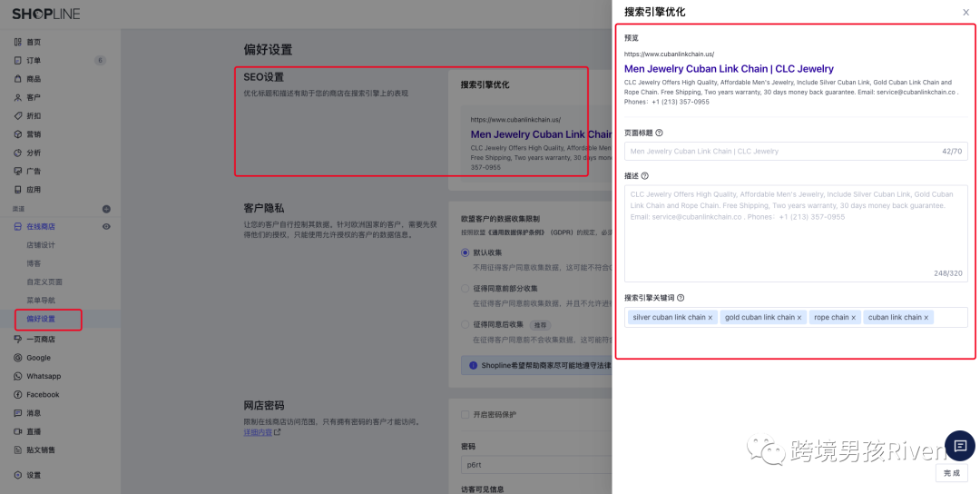Click the 直播 live stream icon
The width and height of the screenshot is (980, 494).
18,431
